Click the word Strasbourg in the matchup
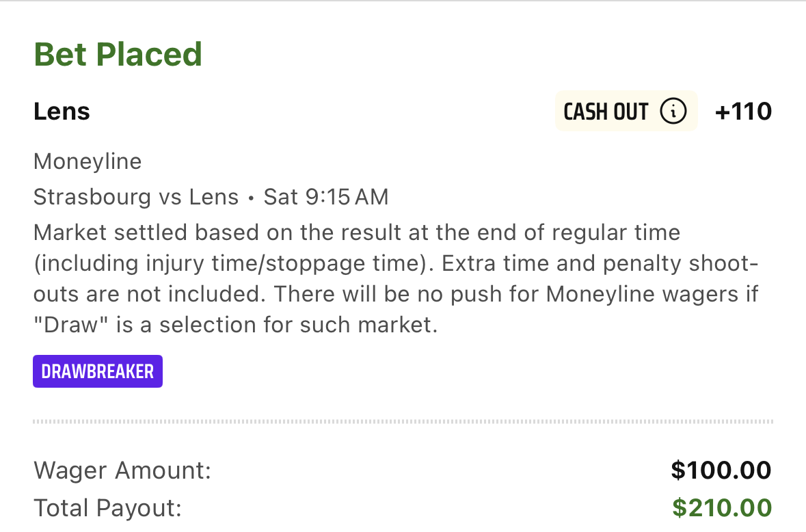This screenshot has height=532, width=806. [92, 197]
